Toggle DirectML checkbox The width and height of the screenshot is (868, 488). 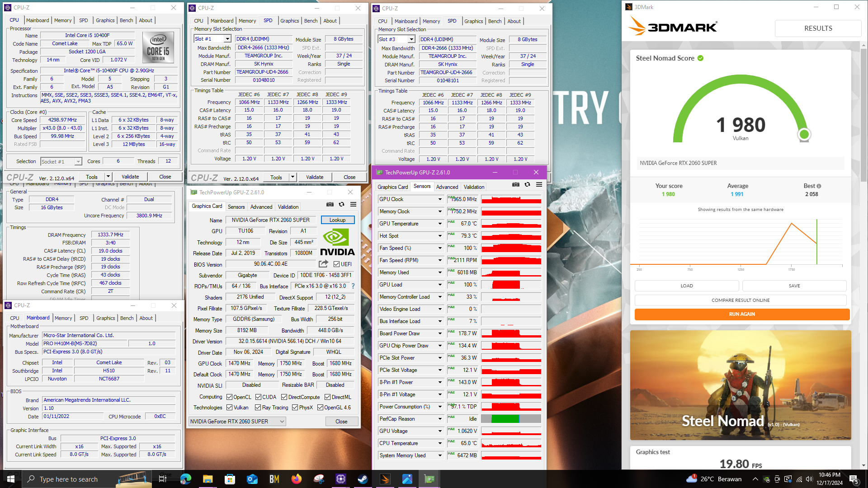327,397
